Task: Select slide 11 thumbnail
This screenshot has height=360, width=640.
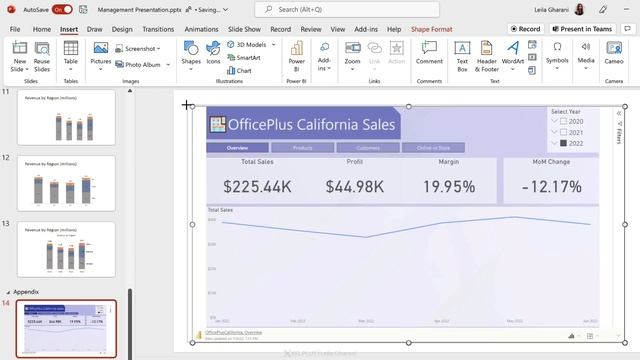Action: point(66,118)
